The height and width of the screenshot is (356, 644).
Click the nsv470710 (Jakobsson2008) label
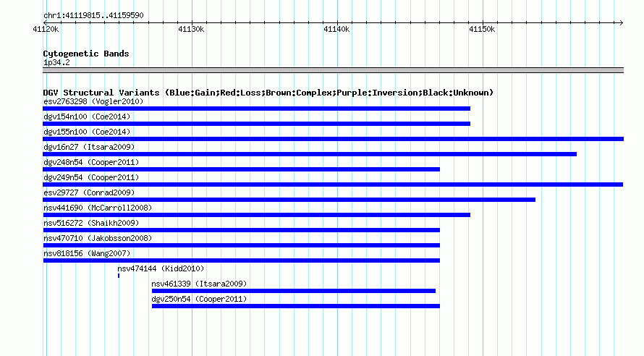[98, 238]
